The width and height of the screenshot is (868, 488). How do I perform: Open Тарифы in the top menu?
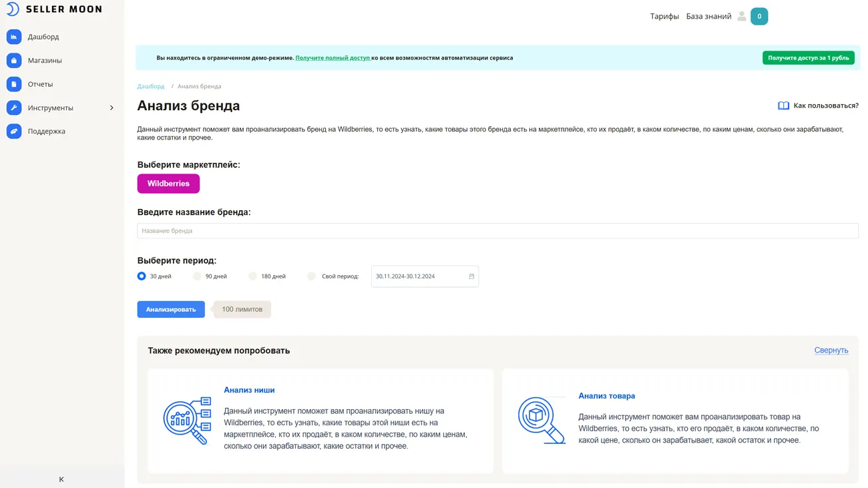click(x=664, y=17)
